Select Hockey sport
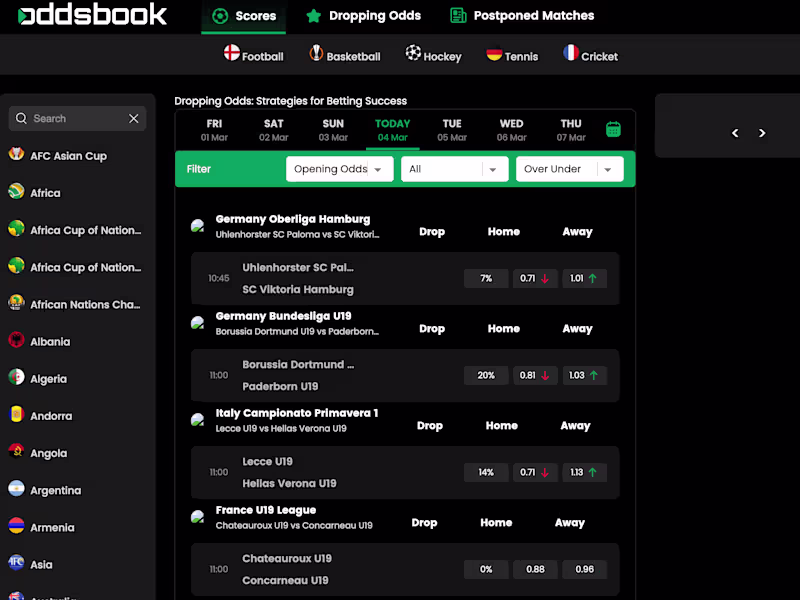The image size is (800, 600). (x=433, y=55)
